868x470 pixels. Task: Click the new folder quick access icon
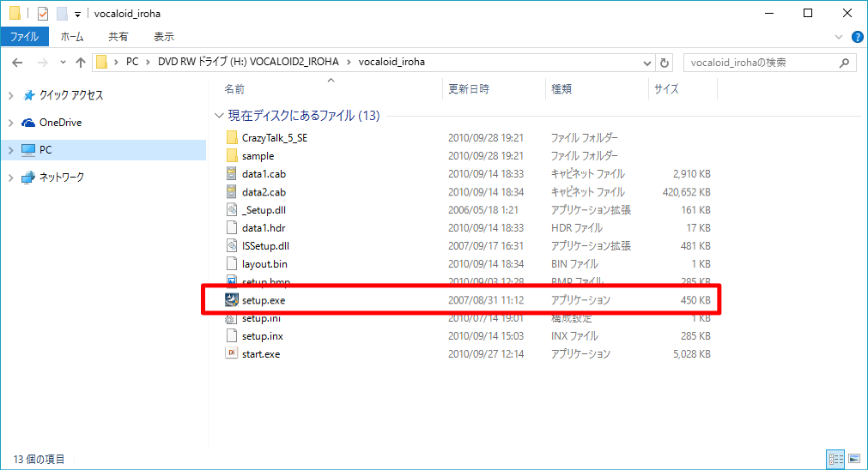62,13
